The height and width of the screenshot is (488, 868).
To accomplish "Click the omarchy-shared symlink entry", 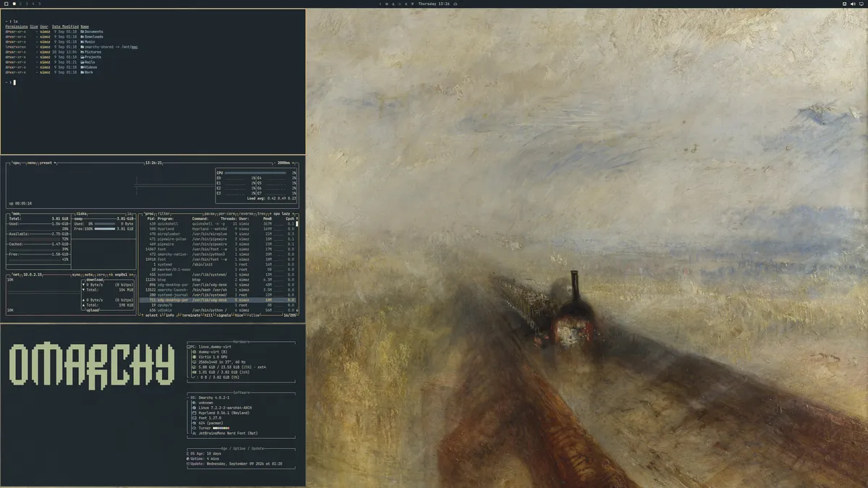I will pyautogui.click(x=111, y=47).
